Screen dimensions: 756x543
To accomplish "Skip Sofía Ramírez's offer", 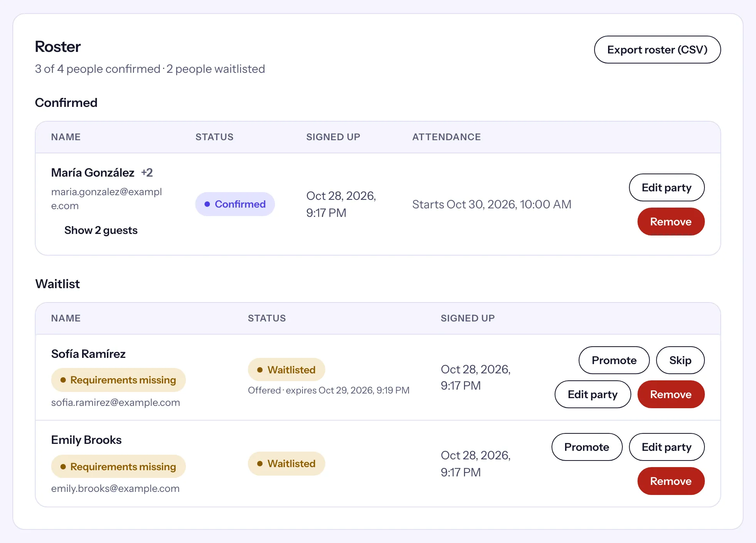I will (680, 360).
